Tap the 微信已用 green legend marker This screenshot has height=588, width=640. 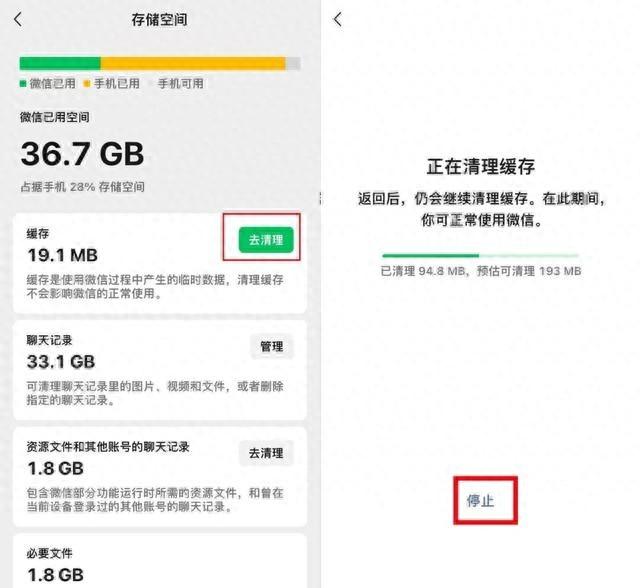click(x=23, y=84)
